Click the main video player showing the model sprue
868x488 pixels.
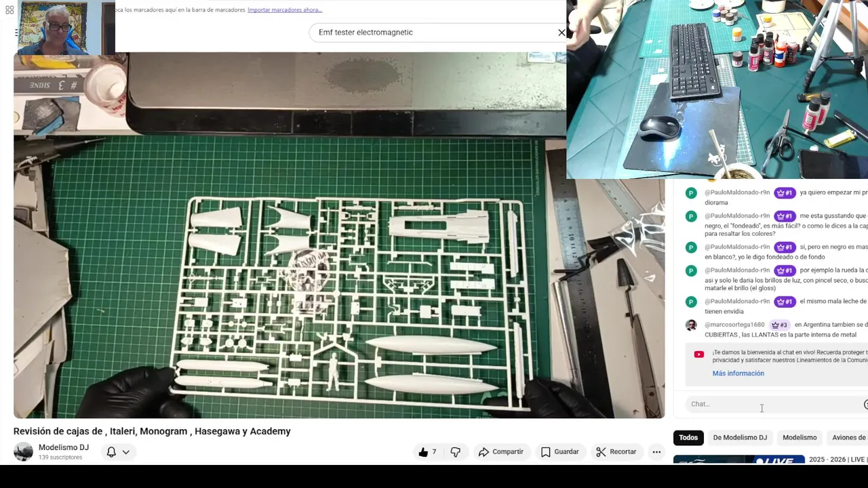339,236
